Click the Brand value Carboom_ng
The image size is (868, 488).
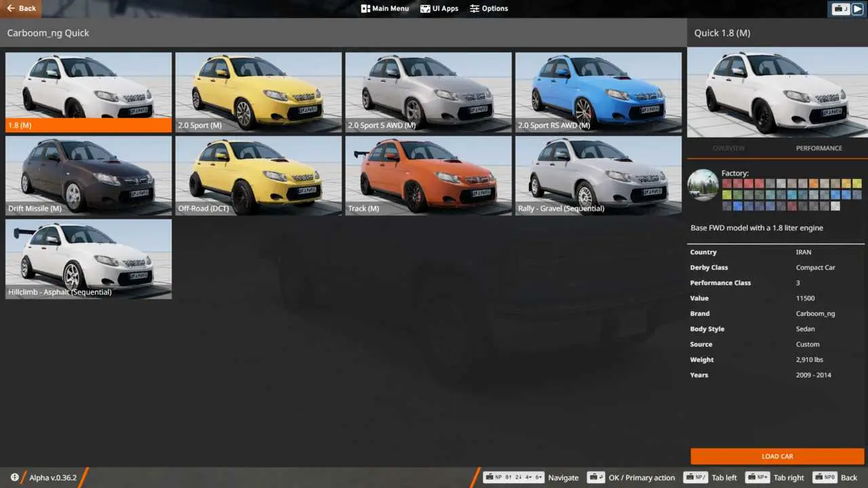pos(815,314)
